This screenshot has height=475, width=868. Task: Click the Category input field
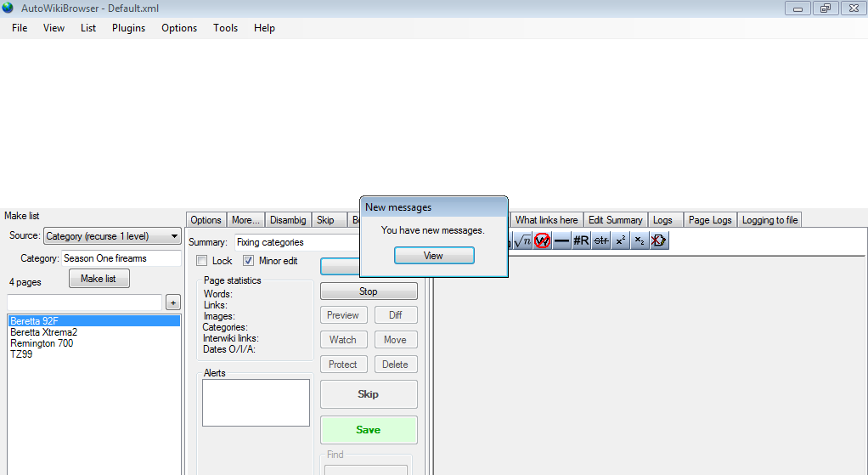tap(121, 258)
